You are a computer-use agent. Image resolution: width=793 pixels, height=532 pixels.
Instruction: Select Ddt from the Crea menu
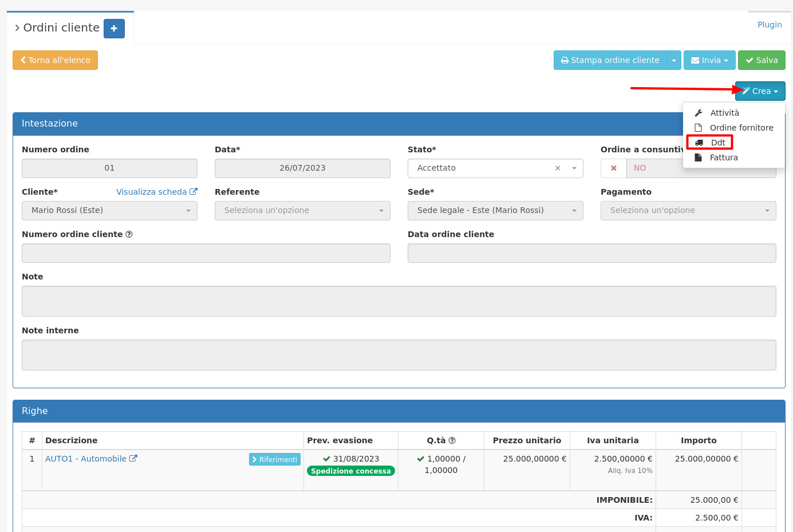717,143
